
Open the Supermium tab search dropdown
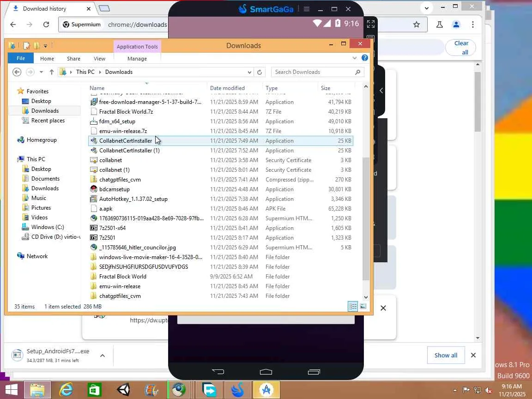click(x=427, y=8)
